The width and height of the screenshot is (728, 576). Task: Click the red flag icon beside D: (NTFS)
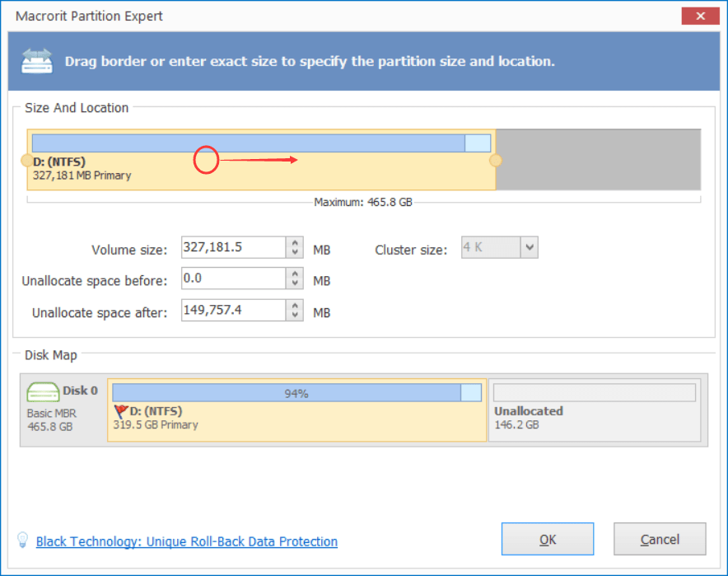[121, 411]
